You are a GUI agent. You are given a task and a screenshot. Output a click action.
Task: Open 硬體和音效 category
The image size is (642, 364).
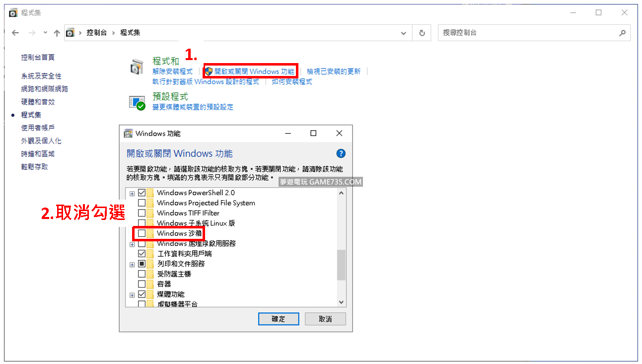(x=38, y=102)
